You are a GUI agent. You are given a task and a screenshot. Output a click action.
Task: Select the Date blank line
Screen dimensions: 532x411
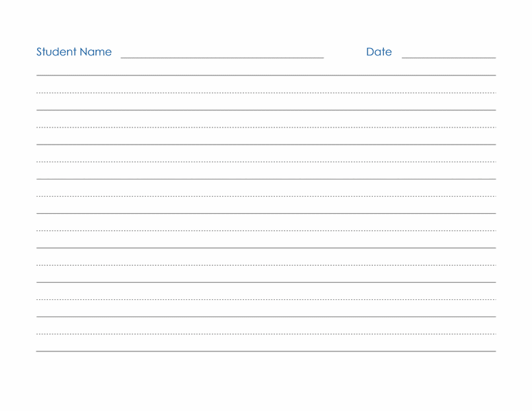[448, 58]
